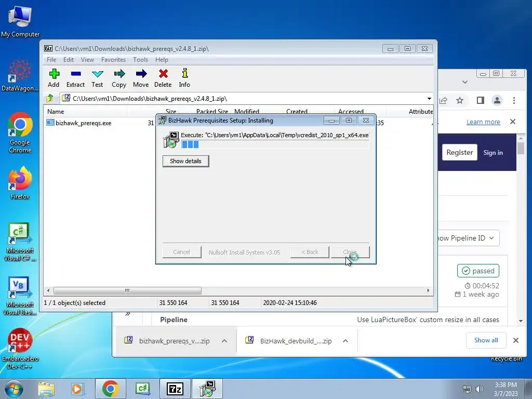Switch to Visual C# from the taskbar

[142, 389]
